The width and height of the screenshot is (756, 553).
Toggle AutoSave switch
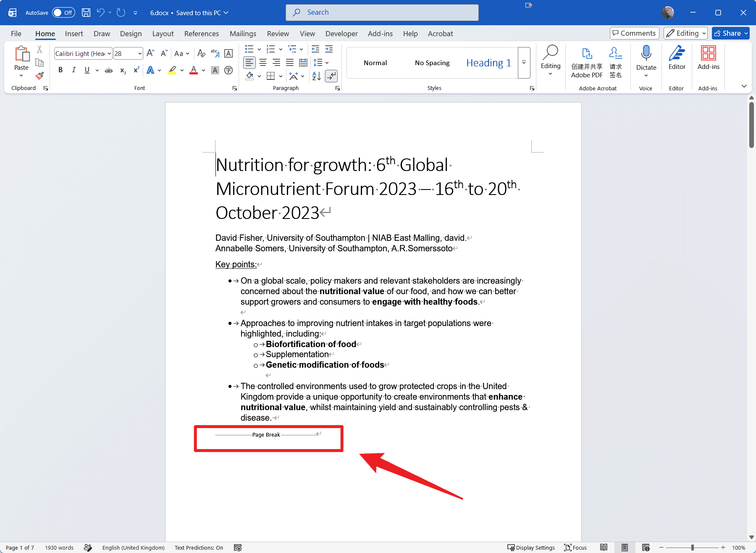point(63,13)
